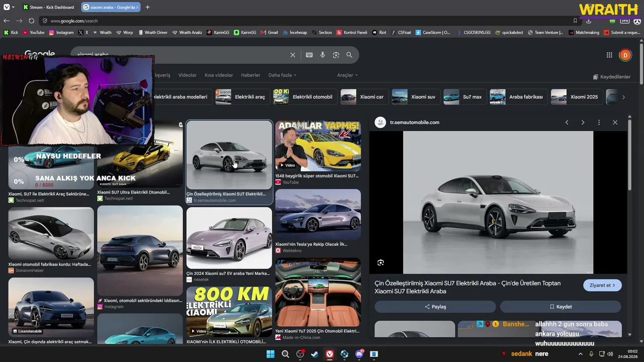This screenshot has width=644, height=362.
Task: Open the orange interior Yu7 image result
Action: pos(318,292)
